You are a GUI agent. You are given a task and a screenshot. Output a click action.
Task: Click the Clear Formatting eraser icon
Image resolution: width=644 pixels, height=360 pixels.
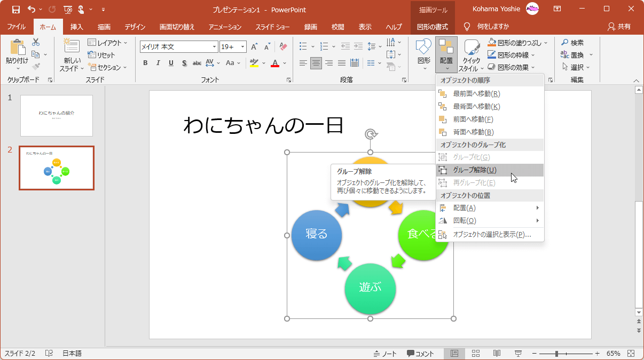283,47
